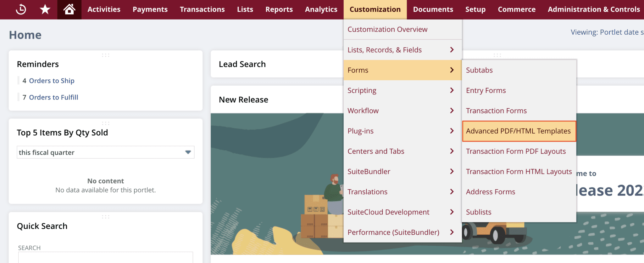Click the Quick Search input field

click(x=105, y=257)
